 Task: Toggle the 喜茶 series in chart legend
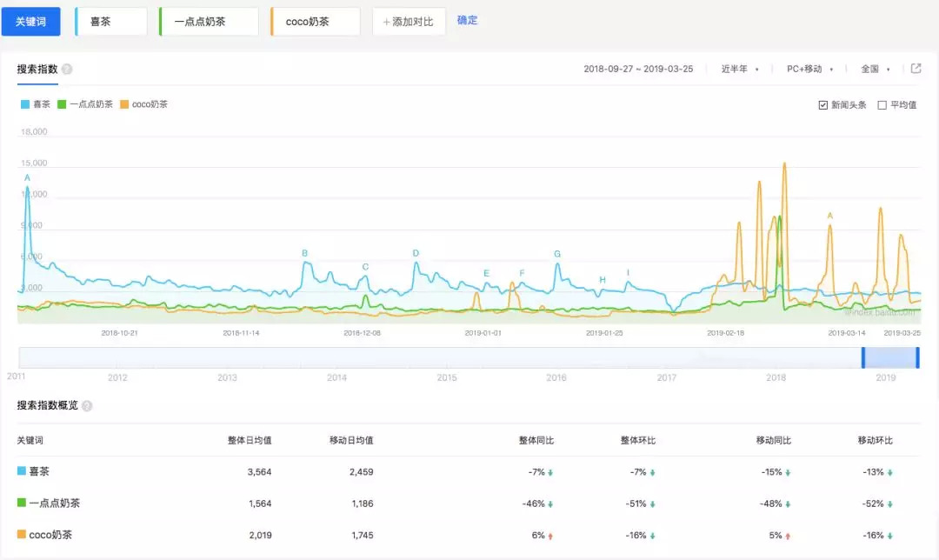[x=36, y=104]
